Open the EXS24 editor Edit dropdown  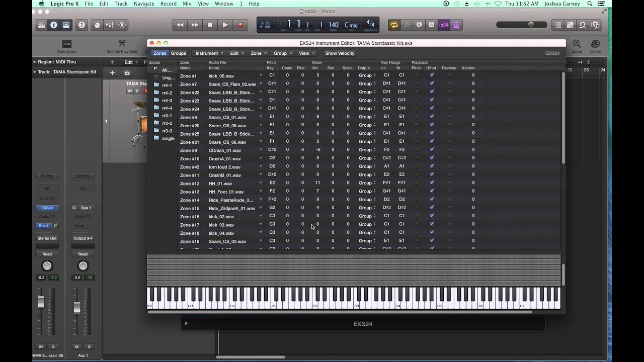pyautogui.click(x=237, y=53)
